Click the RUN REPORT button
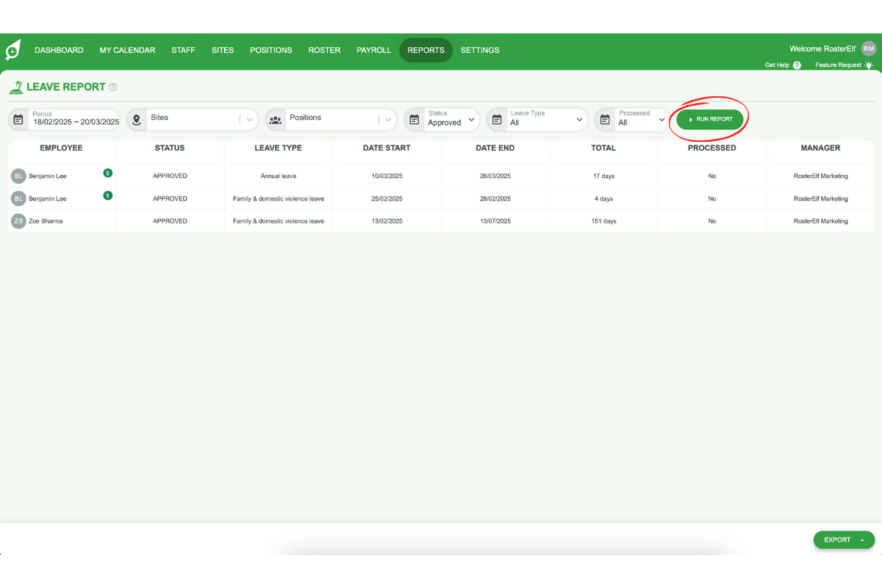The width and height of the screenshot is (882, 588). coord(709,118)
